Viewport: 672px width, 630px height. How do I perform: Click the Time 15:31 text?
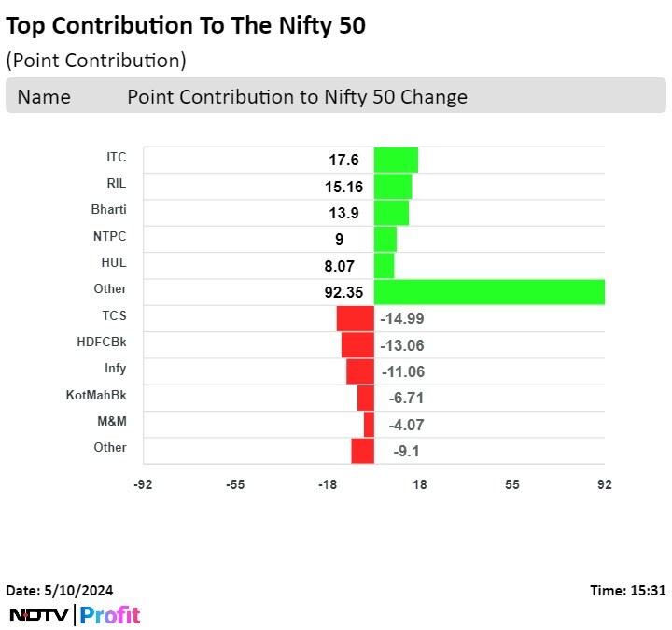(x=627, y=590)
